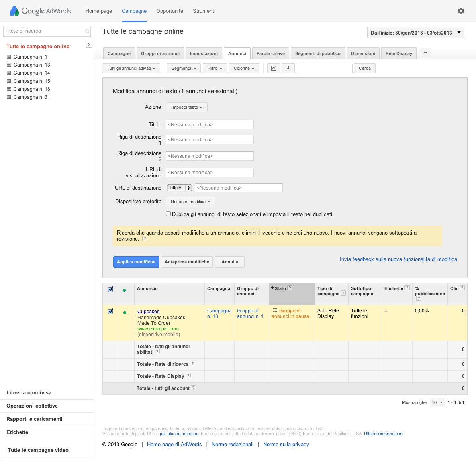
Task: Expand more tabs arrow after Rete Display
Action: click(425, 53)
